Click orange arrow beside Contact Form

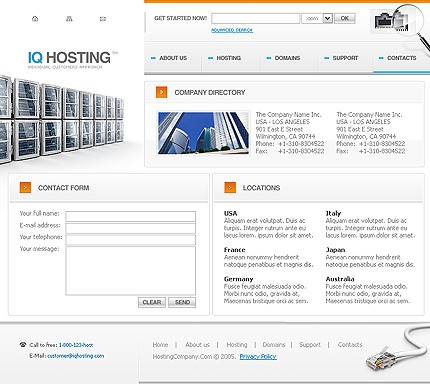(25, 188)
